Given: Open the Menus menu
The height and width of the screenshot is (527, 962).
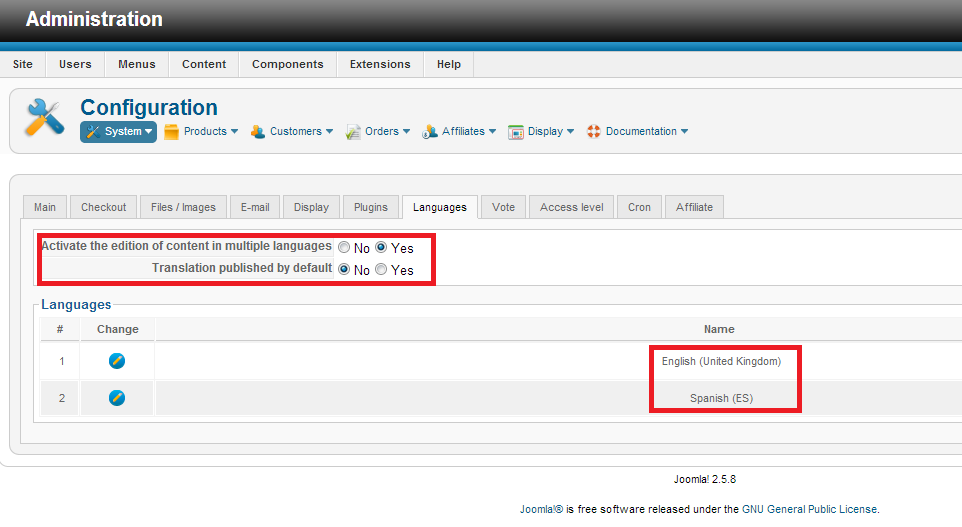Looking at the screenshot, I should point(137,64).
